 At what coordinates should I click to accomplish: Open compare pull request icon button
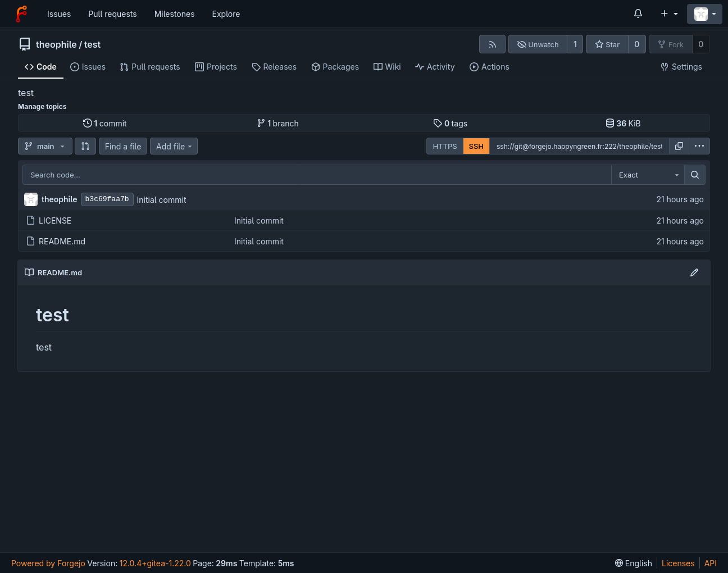pos(85,146)
